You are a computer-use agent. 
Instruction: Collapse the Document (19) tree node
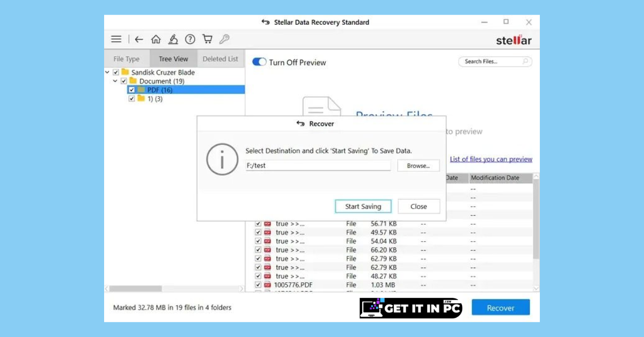(115, 81)
